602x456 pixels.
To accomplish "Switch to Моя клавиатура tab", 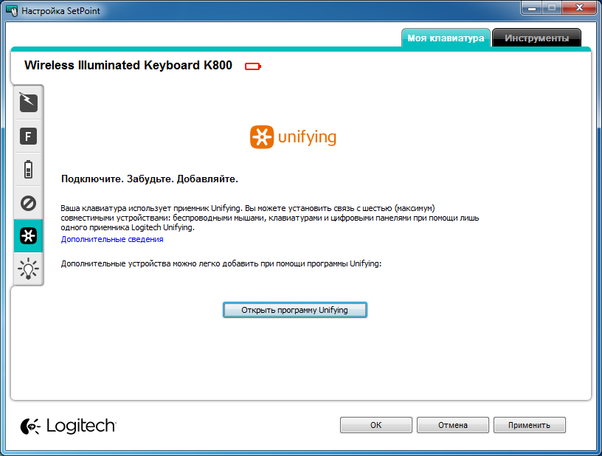I will pos(446,38).
